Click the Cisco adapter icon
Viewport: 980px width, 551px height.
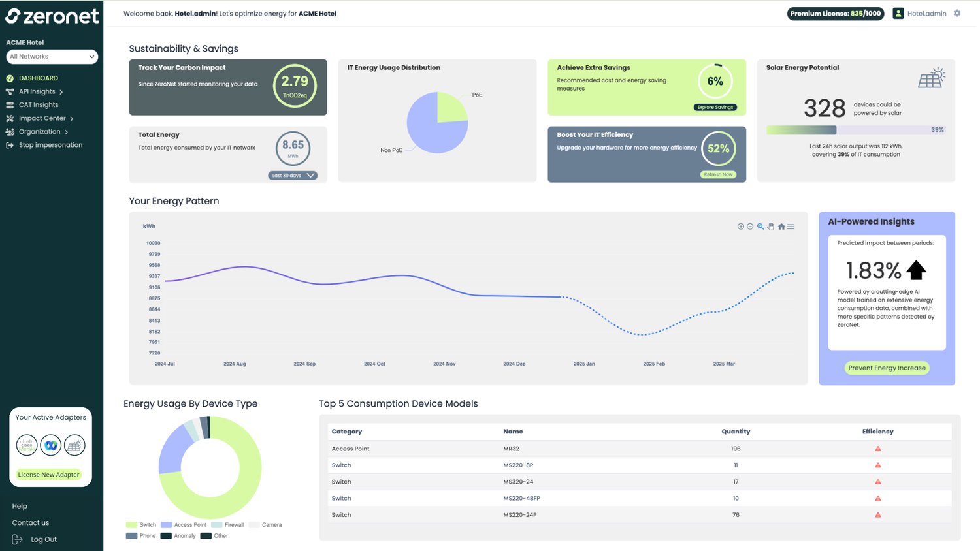(x=26, y=445)
